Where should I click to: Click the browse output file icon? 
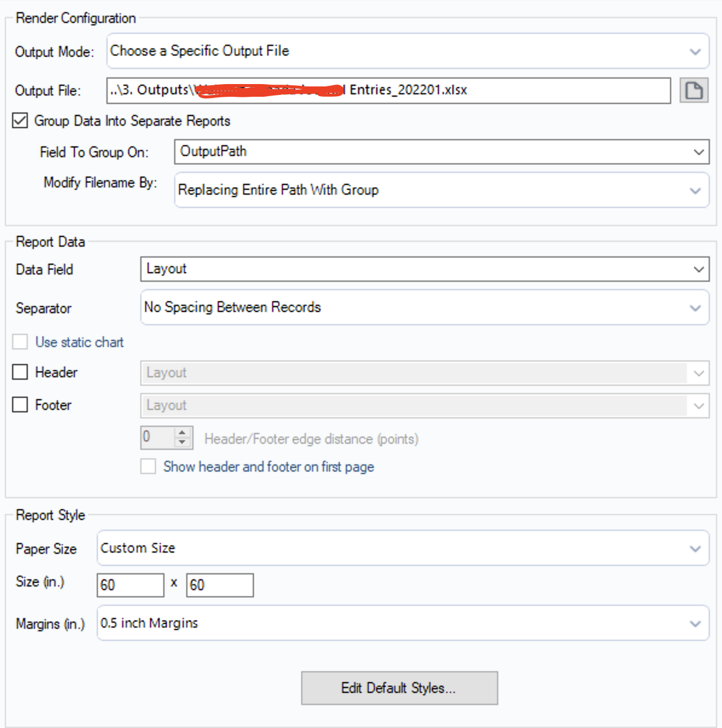coord(694,91)
